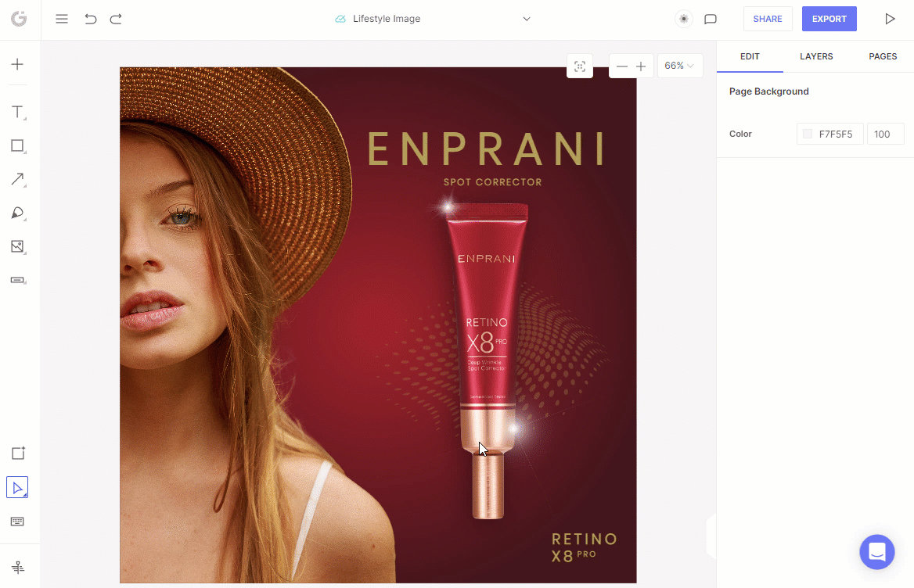Select the red product tube image
This screenshot has width=914, height=588.
[487, 360]
